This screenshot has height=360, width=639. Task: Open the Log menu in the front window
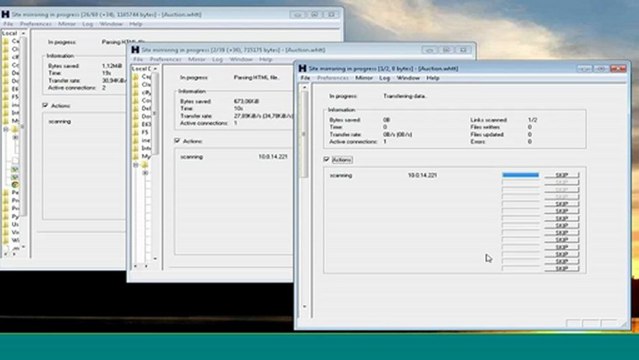pyautogui.click(x=384, y=78)
